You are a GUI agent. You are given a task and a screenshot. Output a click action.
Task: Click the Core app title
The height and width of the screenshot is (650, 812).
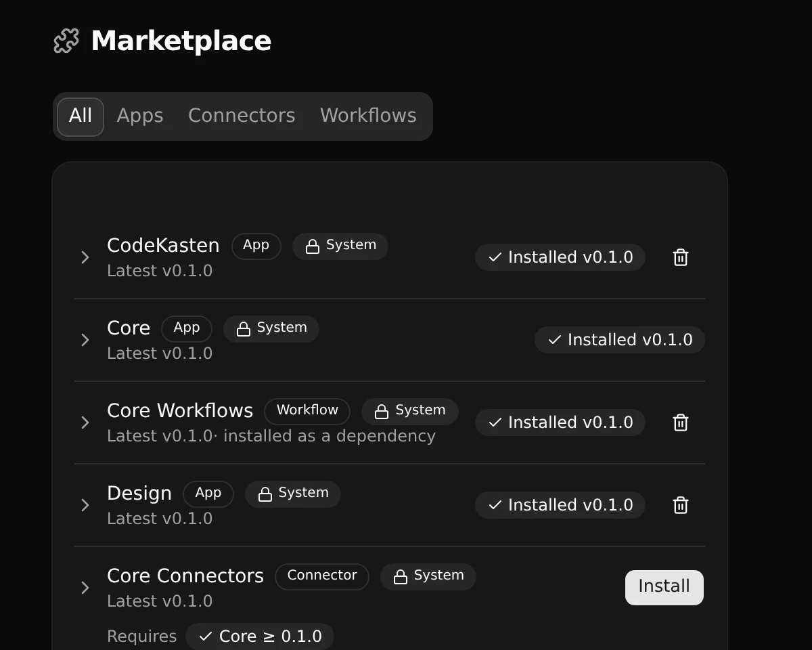[x=129, y=328]
